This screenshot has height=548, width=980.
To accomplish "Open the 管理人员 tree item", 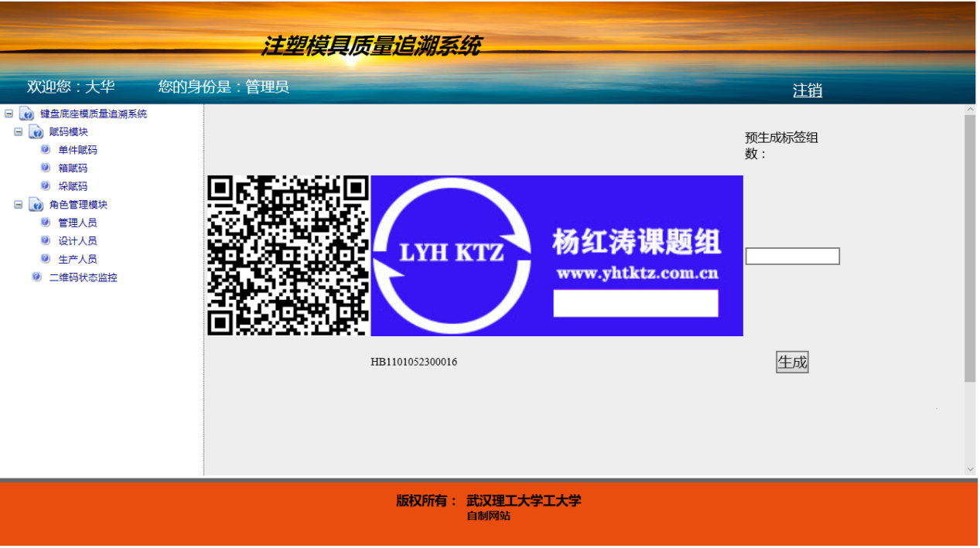I will pyautogui.click(x=78, y=223).
